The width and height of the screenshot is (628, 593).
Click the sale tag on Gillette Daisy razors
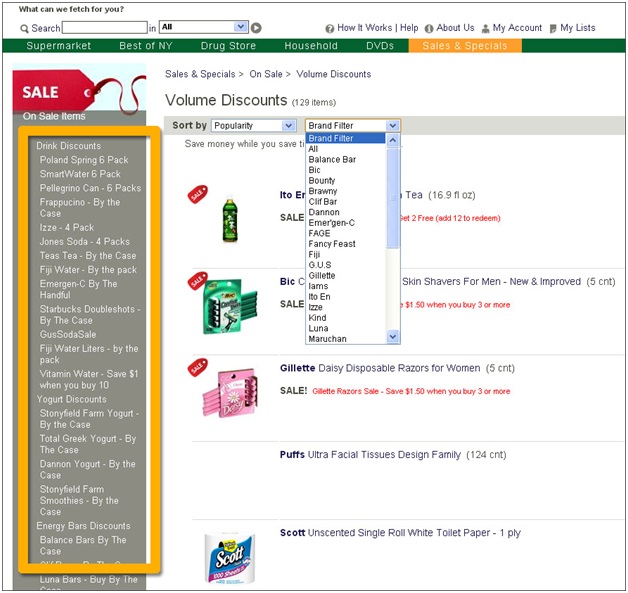tap(197, 367)
